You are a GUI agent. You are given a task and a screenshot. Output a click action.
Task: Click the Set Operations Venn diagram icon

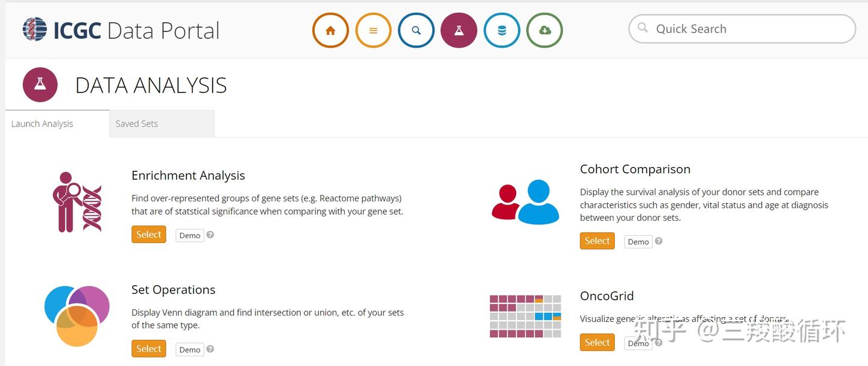(77, 315)
